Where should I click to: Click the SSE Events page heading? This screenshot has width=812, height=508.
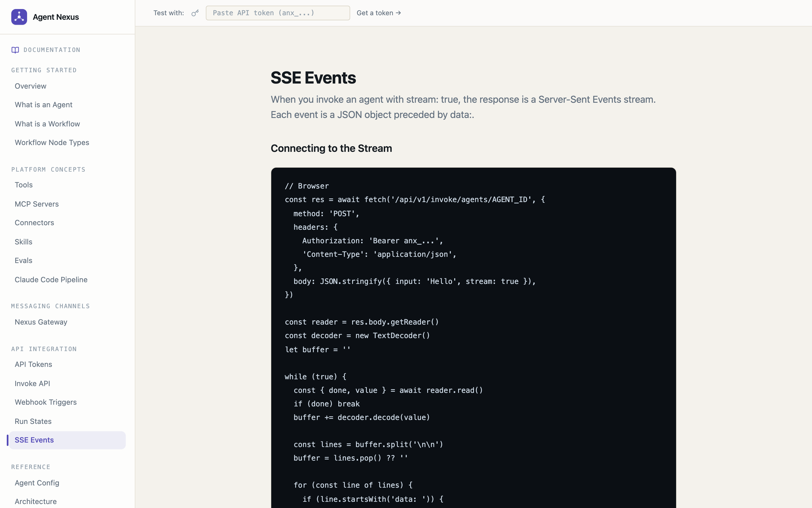click(x=313, y=78)
